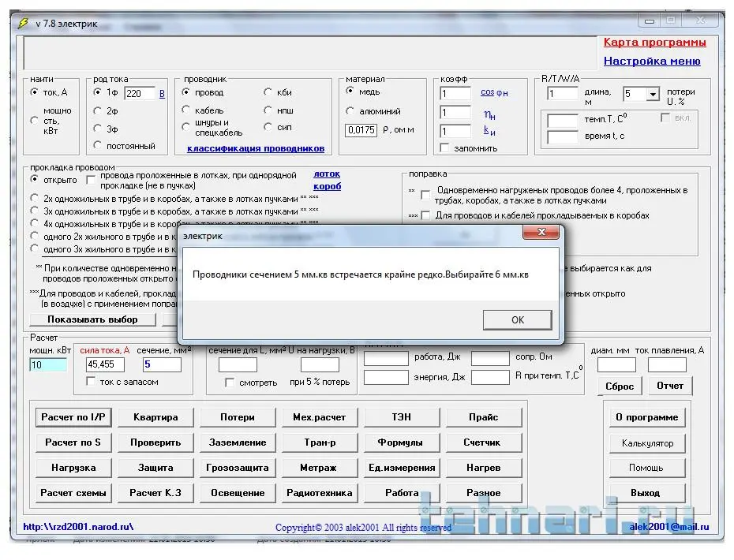Open Настройка меню link
734x560 pixels.
tap(652, 61)
